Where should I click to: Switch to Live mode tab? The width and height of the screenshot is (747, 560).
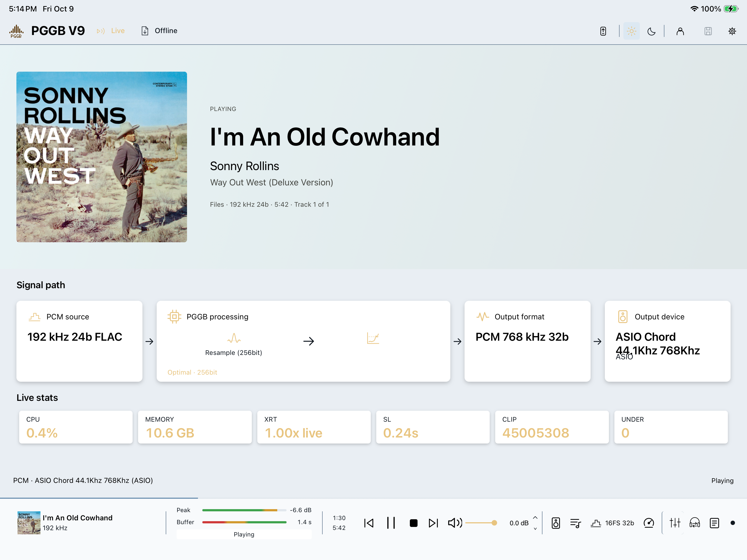tap(111, 31)
